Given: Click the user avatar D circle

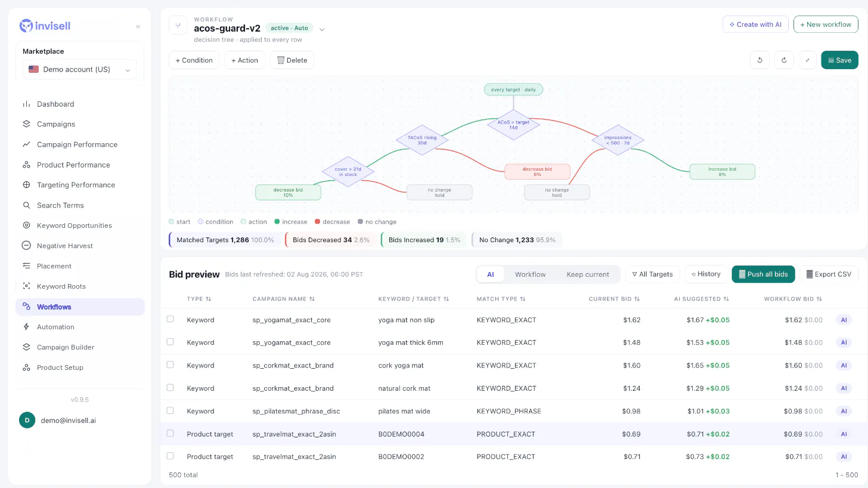Looking at the screenshot, I should pyautogui.click(x=27, y=420).
